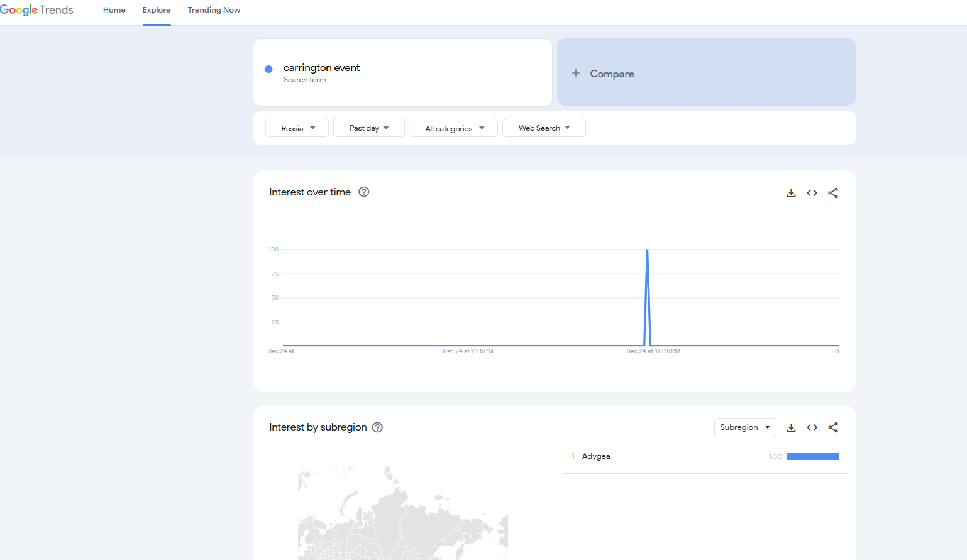Open the Subregion view dropdown
Screen dimensions: 967x560
pyautogui.click(x=745, y=427)
